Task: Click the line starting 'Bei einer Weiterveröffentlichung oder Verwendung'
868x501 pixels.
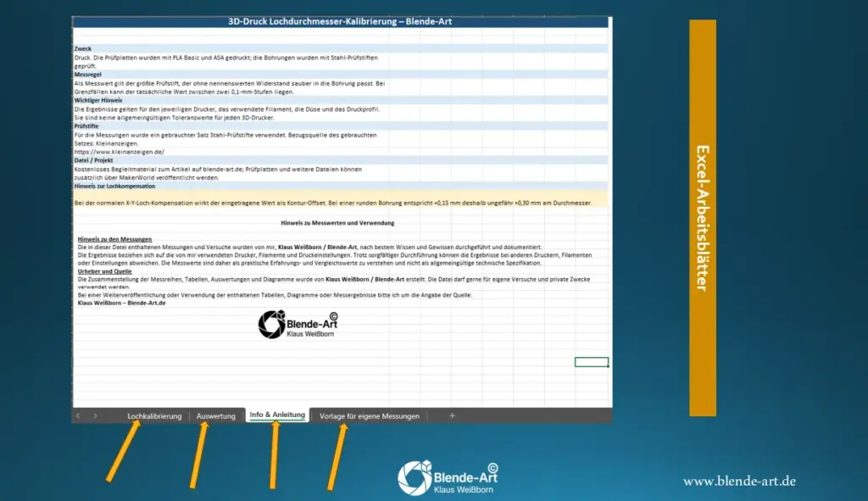Action: click(x=275, y=295)
